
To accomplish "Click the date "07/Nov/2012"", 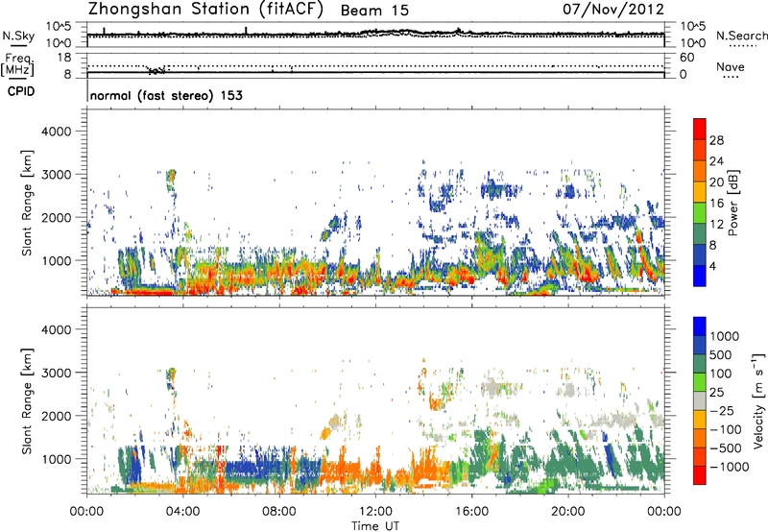I will point(613,9).
